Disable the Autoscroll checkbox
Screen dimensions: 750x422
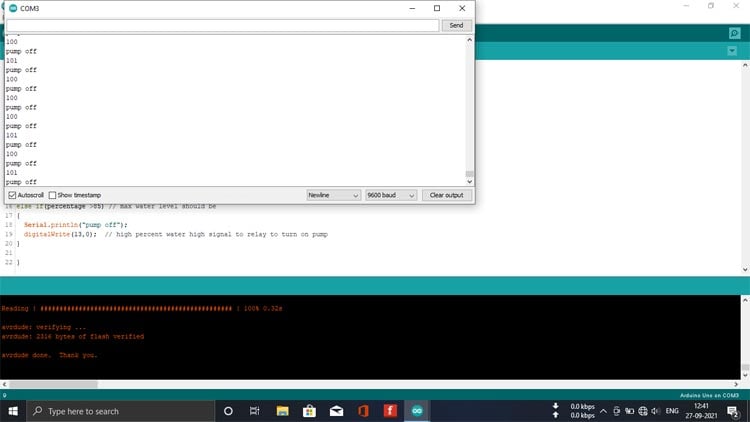point(13,195)
